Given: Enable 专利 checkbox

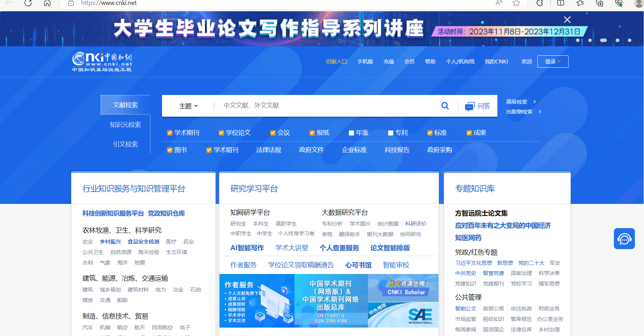Looking at the screenshot, I should pos(391,133).
